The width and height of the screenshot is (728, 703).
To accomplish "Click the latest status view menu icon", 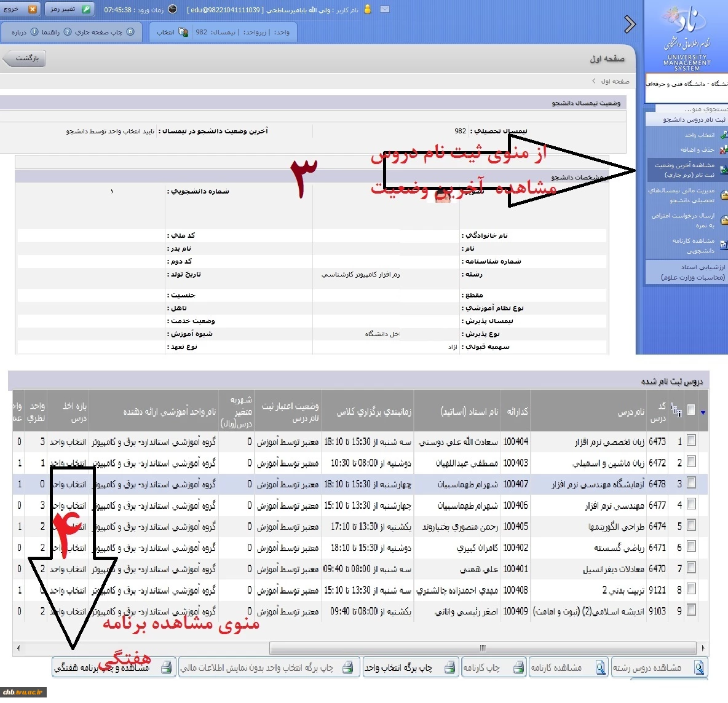I will click(x=723, y=170).
